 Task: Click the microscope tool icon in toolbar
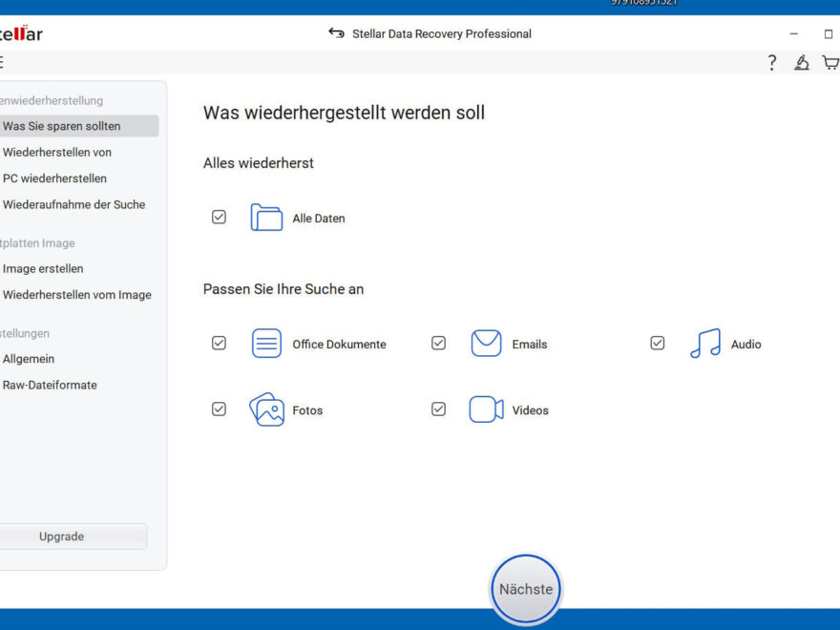[802, 63]
